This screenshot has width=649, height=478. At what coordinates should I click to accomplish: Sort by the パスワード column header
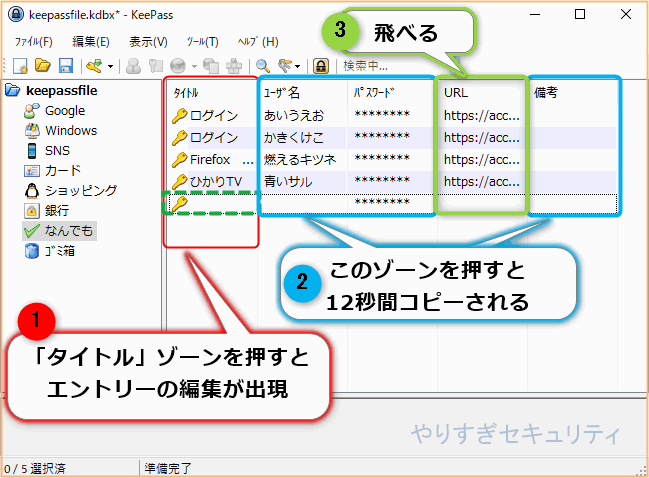(374, 93)
